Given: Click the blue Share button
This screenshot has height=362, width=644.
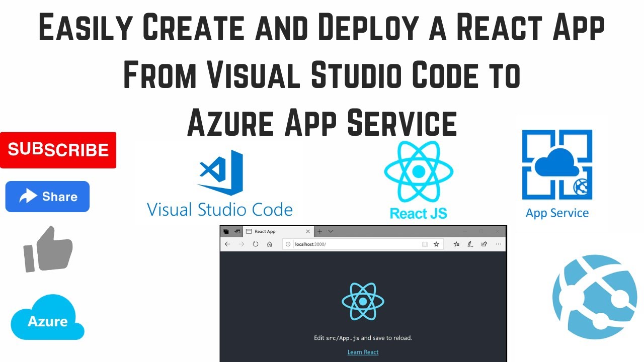Looking at the screenshot, I should tap(47, 197).
